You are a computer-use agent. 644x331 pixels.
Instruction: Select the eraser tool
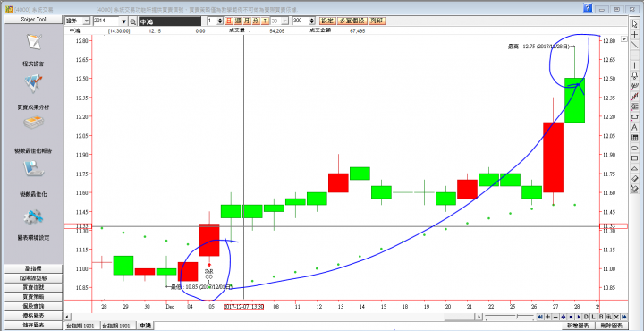coord(634,179)
